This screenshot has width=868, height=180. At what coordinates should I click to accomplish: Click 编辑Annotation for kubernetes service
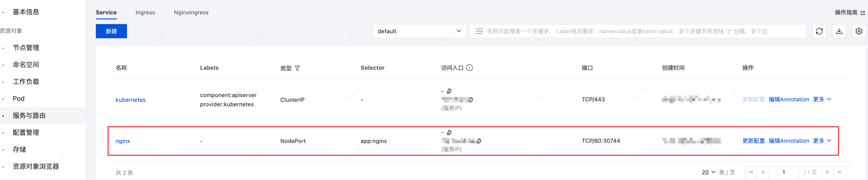[x=789, y=99]
